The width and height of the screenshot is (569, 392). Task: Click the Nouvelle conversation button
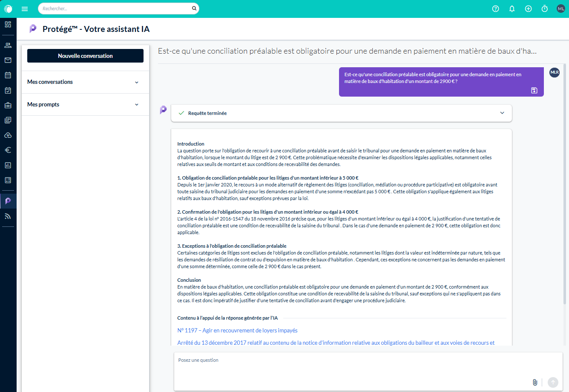pyautogui.click(x=85, y=56)
